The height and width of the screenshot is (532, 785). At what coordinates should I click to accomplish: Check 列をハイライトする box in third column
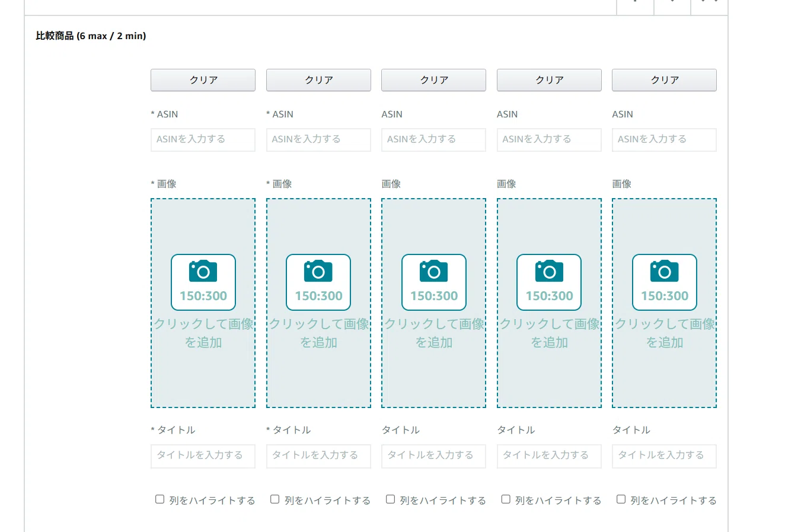pos(390,499)
